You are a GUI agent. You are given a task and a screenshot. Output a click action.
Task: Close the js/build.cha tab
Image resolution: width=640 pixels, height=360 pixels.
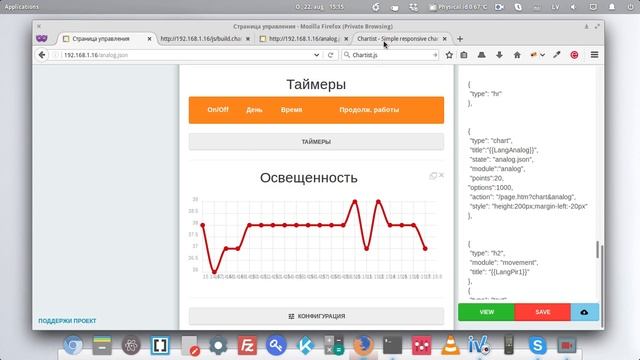click(x=247, y=39)
